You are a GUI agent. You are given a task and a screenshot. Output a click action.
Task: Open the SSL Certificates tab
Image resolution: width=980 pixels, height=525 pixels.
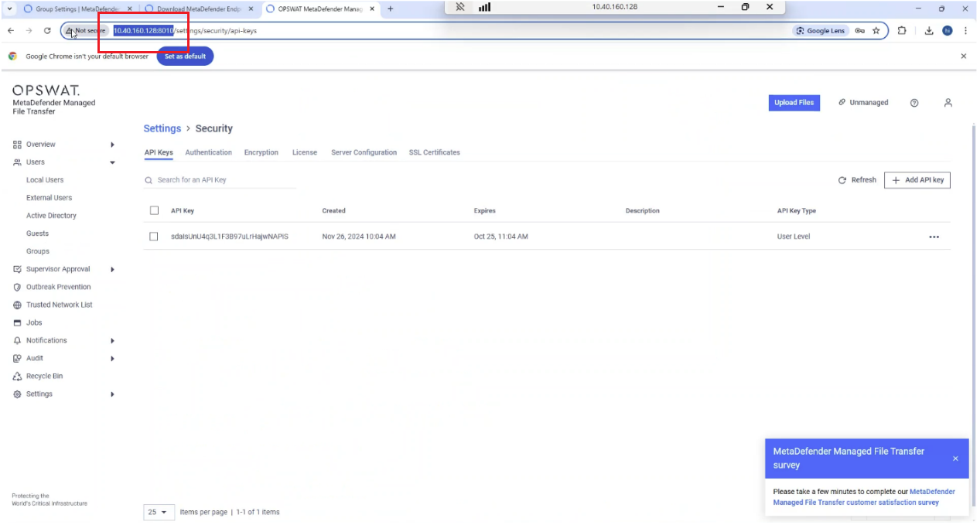click(x=435, y=152)
